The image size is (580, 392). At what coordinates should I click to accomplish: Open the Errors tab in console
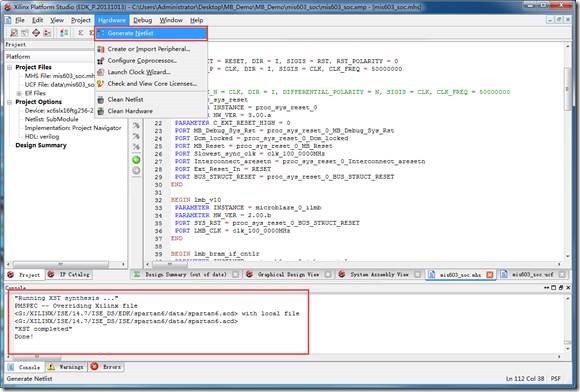click(x=106, y=367)
